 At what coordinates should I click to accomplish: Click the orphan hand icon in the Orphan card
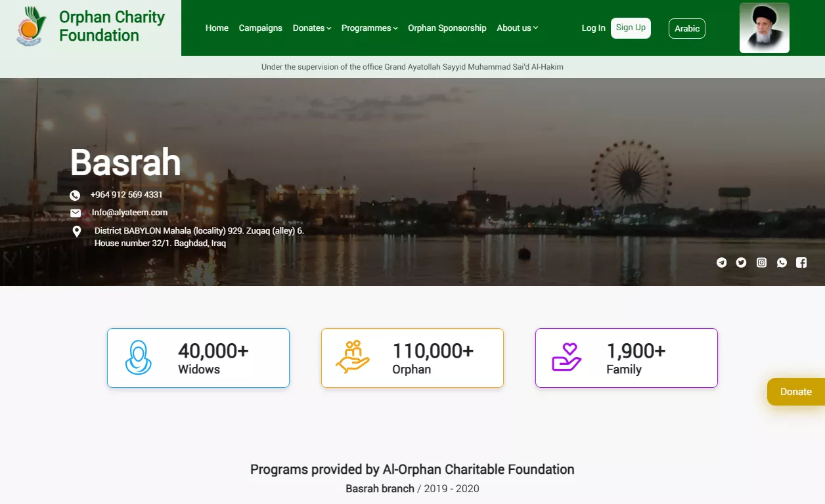353,358
